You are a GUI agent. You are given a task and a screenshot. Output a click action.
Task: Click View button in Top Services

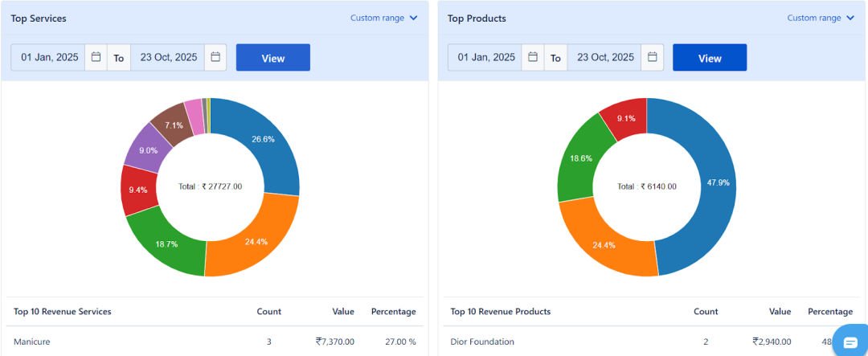273,58
